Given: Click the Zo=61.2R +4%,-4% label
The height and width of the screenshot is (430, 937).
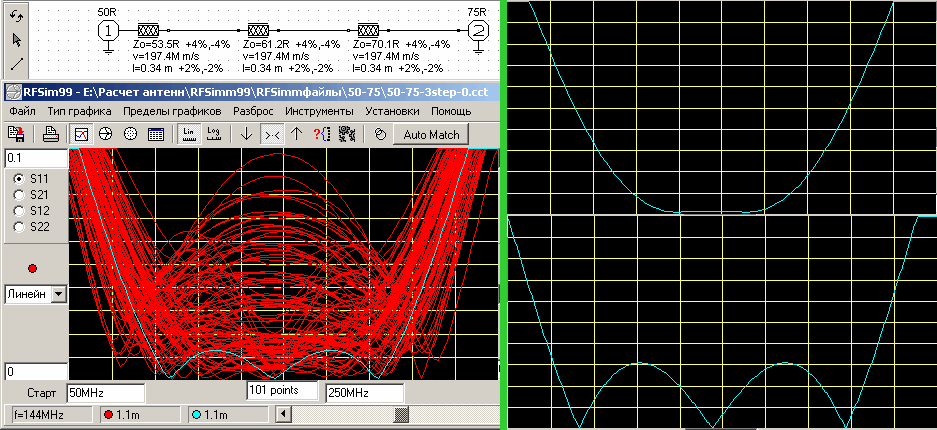Looking at the screenshot, I should [x=292, y=45].
